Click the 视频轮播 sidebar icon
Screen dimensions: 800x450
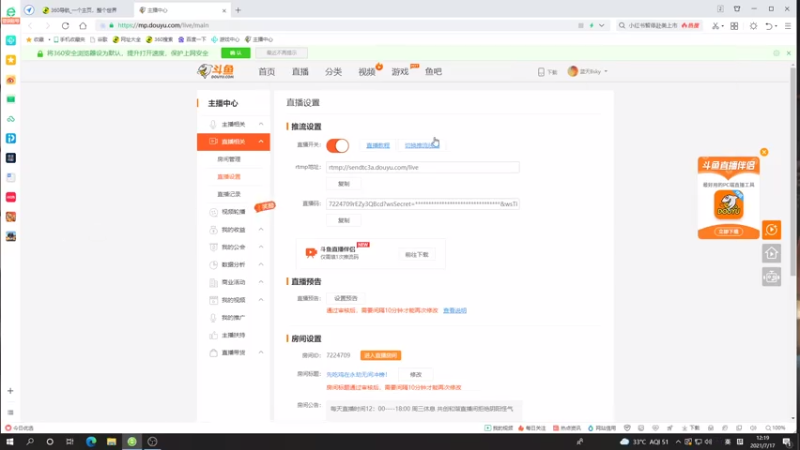[213, 212]
